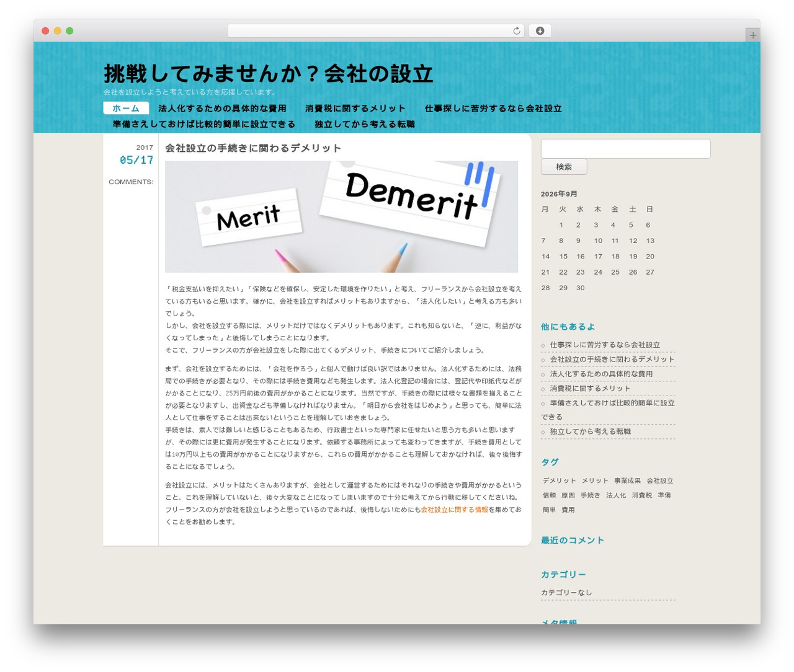Image resolution: width=794 pixels, height=672 pixels.
Task: Click the Merit Demerit article image
Action: click(341, 217)
